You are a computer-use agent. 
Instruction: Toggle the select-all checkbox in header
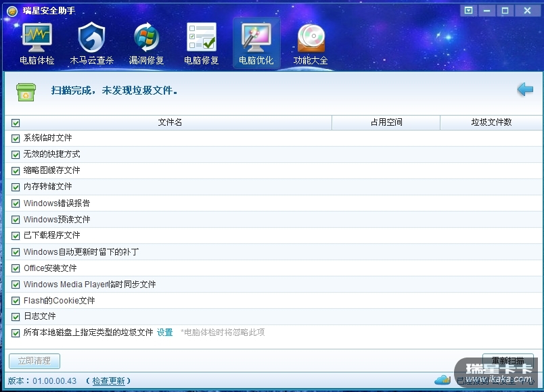pos(16,123)
